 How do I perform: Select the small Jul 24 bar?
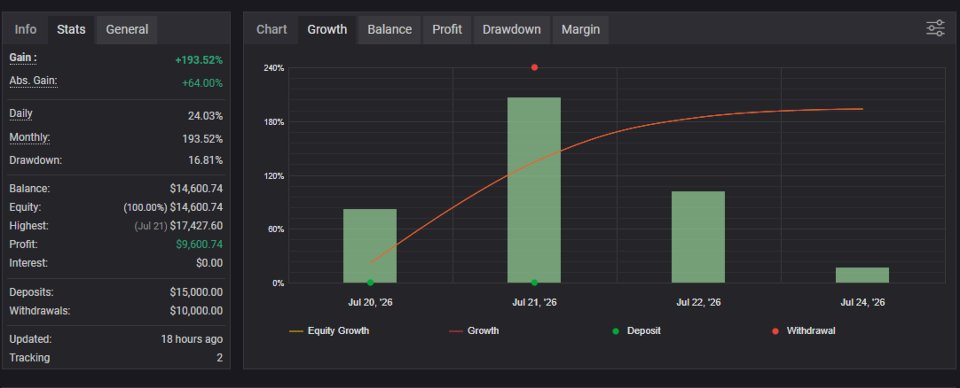click(x=862, y=275)
